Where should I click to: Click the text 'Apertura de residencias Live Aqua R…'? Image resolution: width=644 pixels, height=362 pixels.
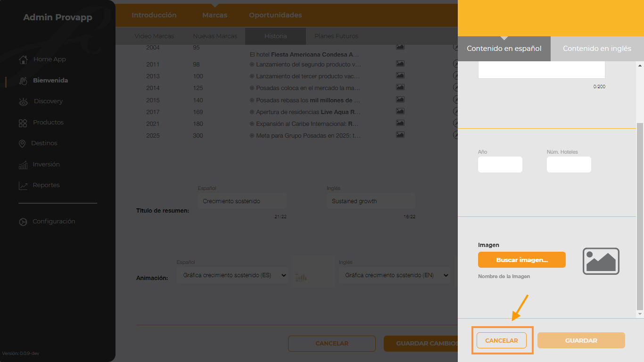(x=308, y=112)
